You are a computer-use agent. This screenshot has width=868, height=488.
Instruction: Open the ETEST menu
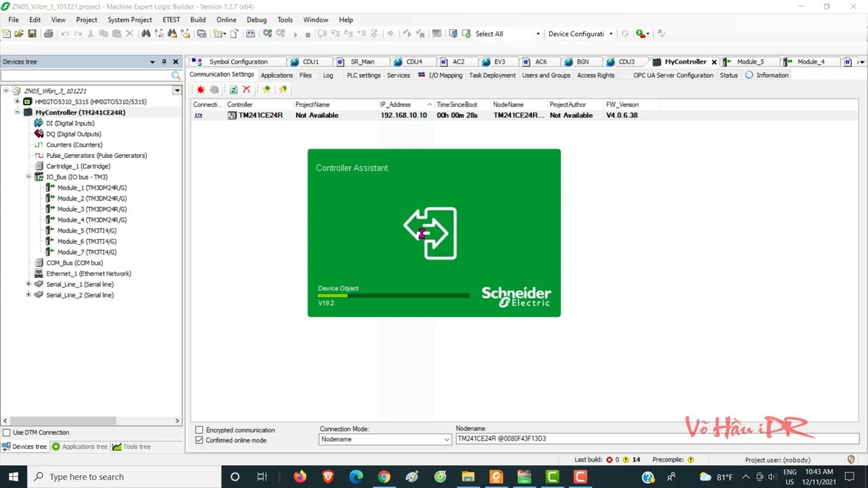pyautogui.click(x=172, y=20)
